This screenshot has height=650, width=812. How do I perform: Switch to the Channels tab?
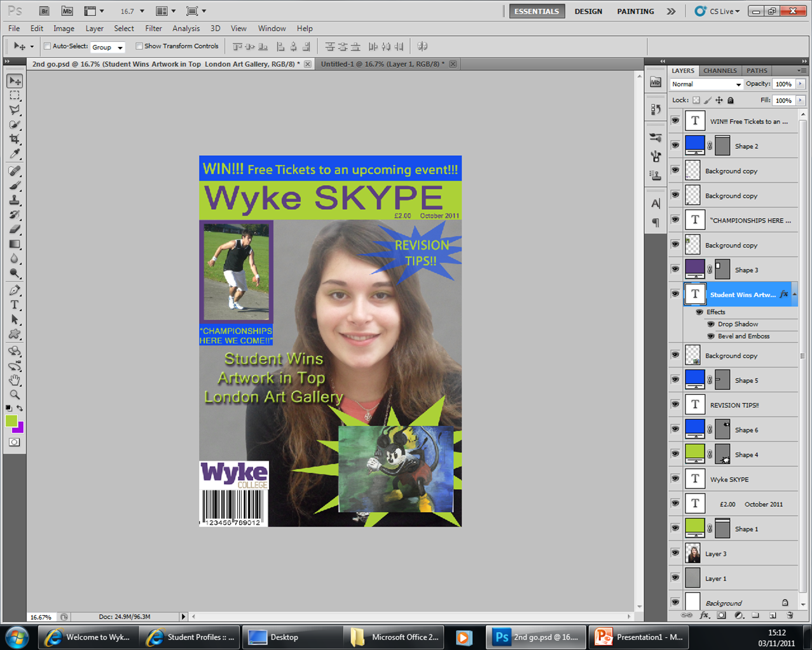[720, 71]
